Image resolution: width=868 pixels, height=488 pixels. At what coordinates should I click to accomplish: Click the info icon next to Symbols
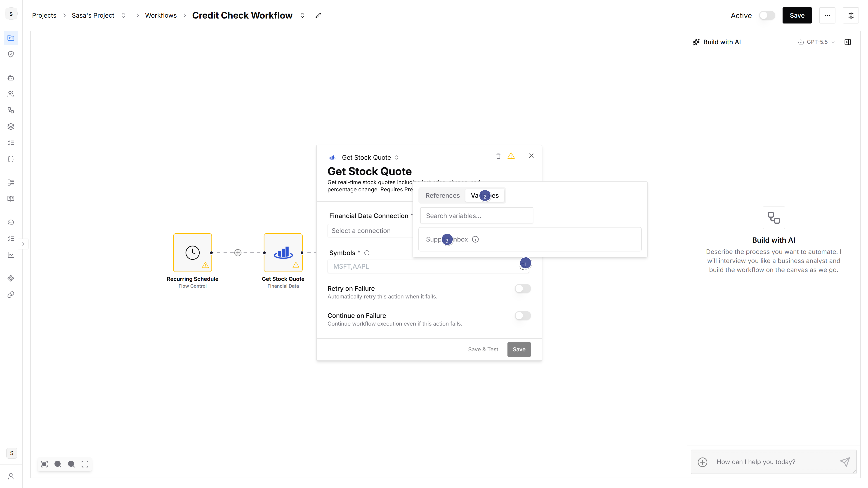coord(367,253)
